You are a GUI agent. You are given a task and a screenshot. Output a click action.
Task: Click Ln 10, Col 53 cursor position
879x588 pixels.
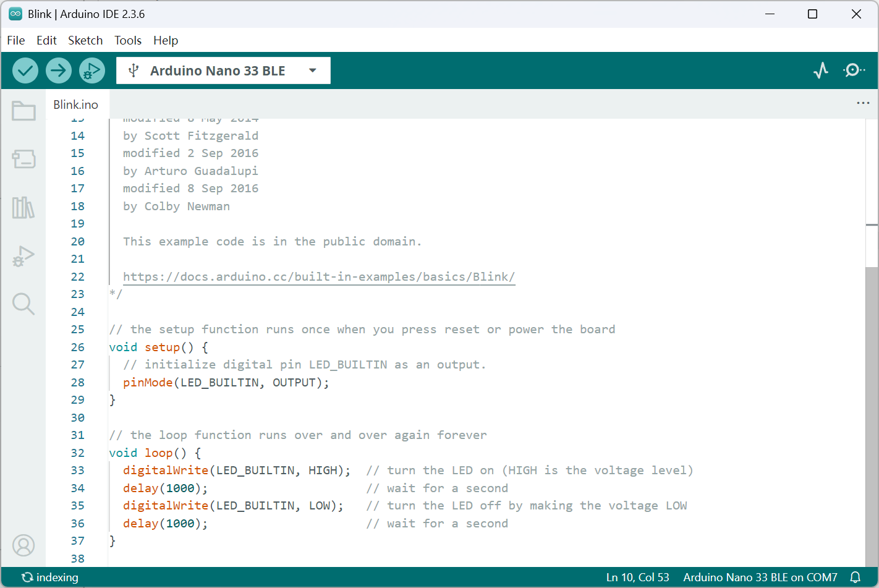coord(637,577)
